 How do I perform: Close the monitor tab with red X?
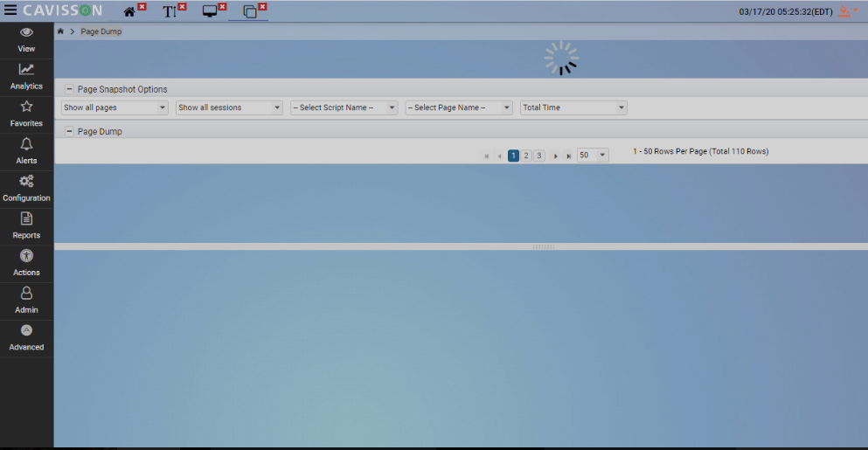pyautogui.click(x=223, y=7)
